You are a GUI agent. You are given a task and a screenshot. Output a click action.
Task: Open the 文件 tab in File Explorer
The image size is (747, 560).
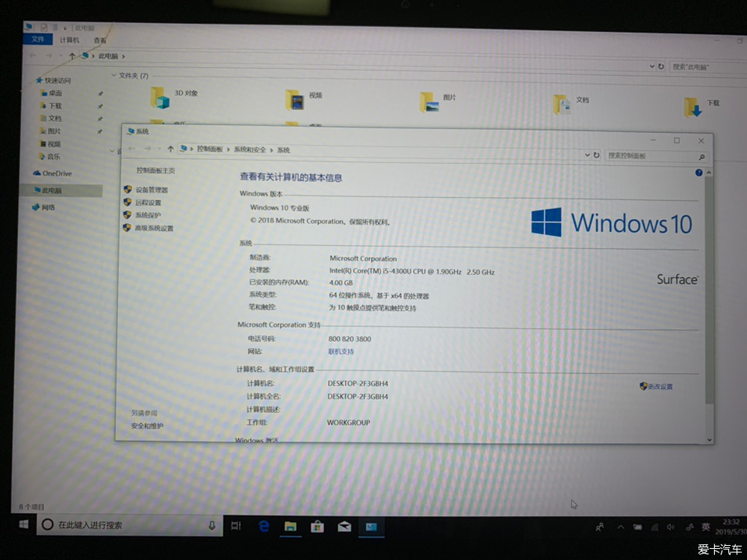[37, 39]
